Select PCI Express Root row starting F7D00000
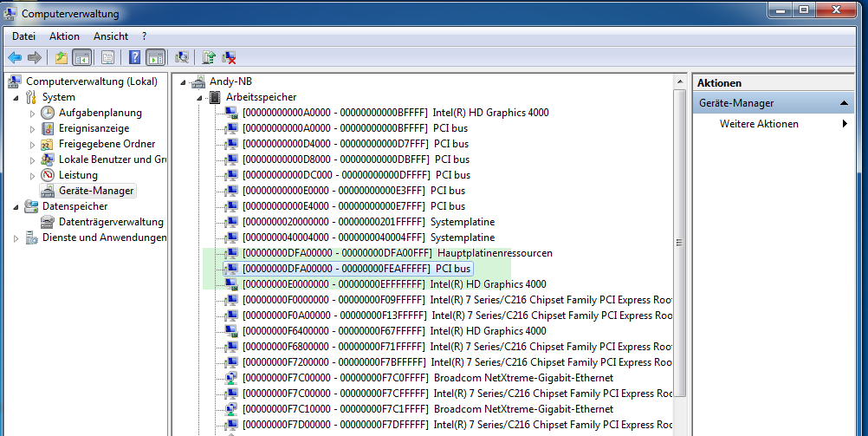 [457, 425]
